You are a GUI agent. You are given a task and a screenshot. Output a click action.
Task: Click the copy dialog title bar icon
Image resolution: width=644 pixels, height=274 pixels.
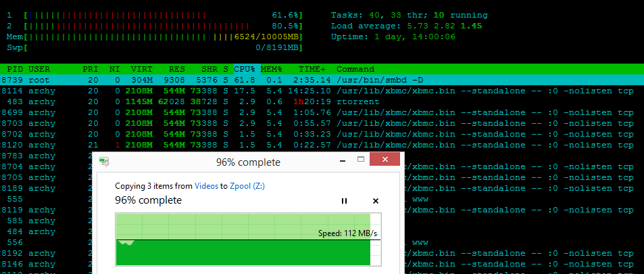pos(104,162)
